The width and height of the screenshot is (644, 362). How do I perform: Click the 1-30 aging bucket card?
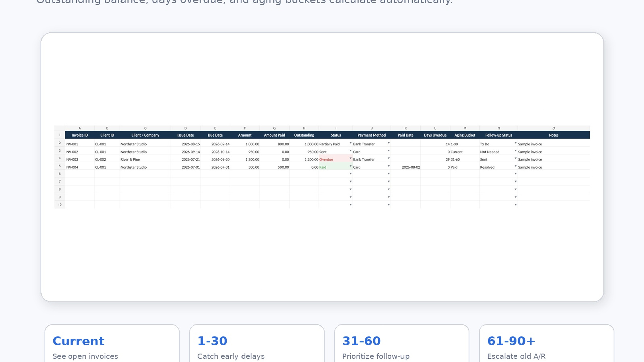[x=257, y=343]
